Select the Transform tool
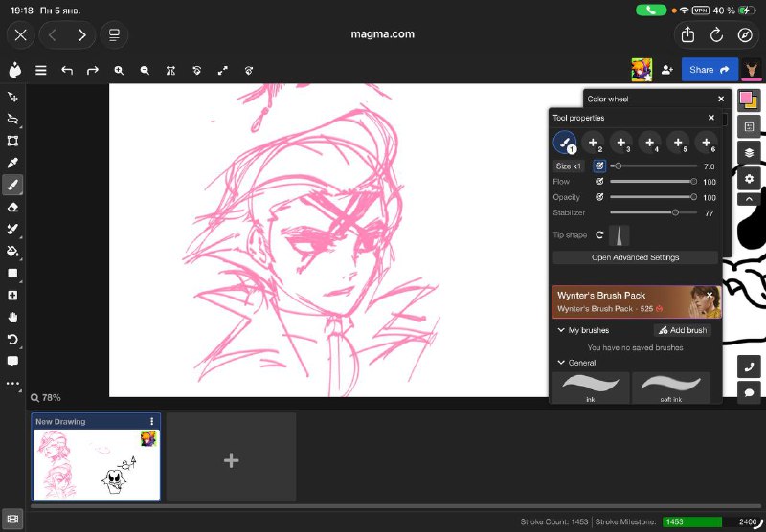This screenshot has height=532, width=766. [x=12, y=141]
